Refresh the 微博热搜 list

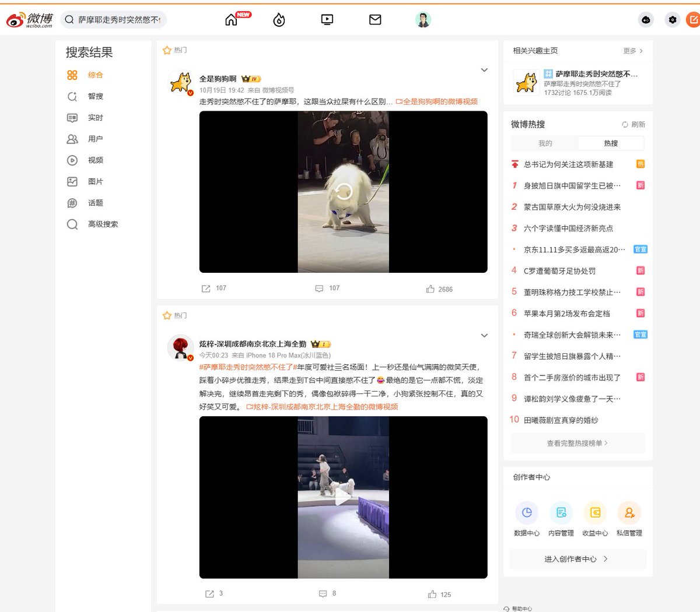point(633,124)
